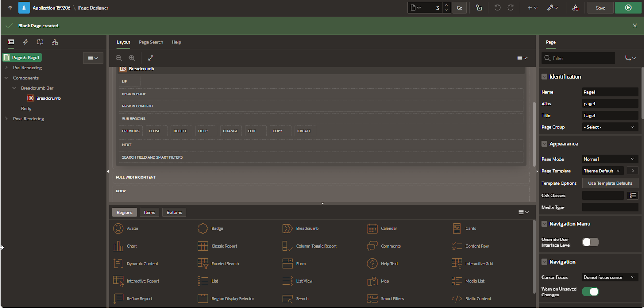Select the Items gallery tab

point(149,212)
